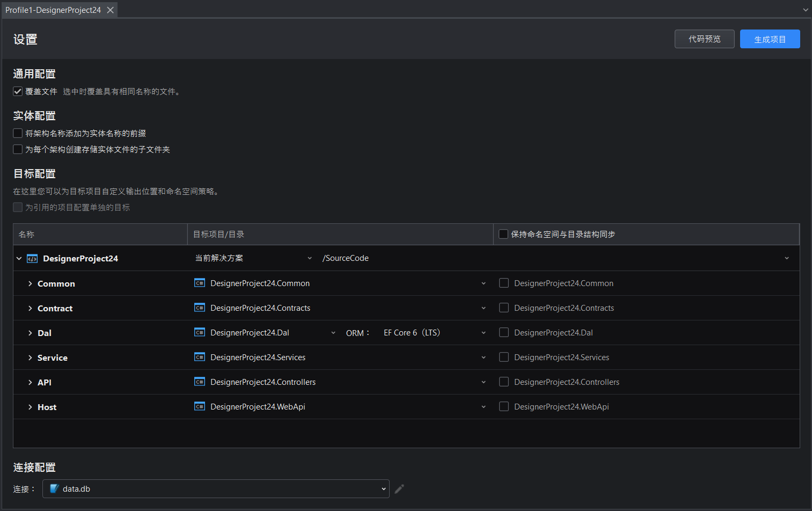Expand the Contract tree node
The width and height of the screenshot is (812, 511).
click(x=30, y=308)
